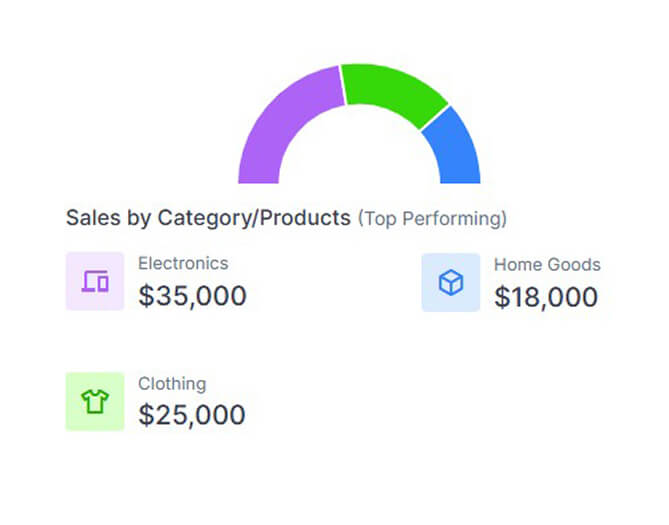Click the $25,000 sales value

coord(192,415)
